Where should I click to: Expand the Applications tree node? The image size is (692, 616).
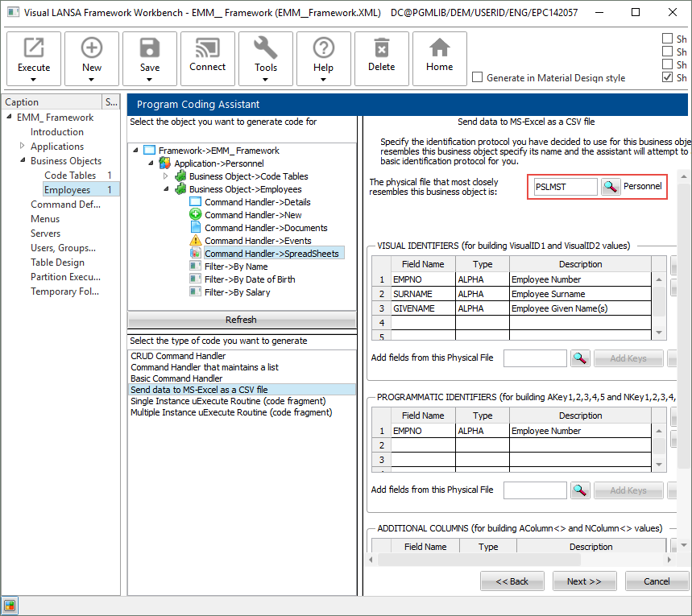pyautogui.click(x=23, y=147)
